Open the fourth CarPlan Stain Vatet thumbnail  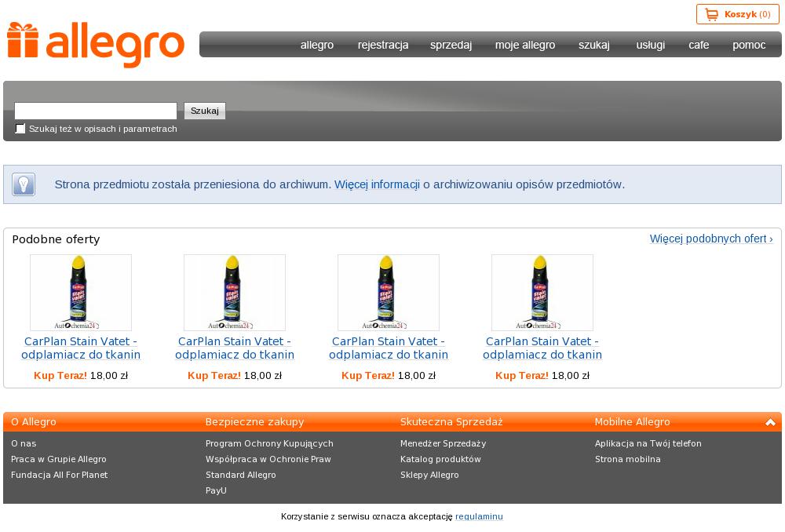[542, 292]
